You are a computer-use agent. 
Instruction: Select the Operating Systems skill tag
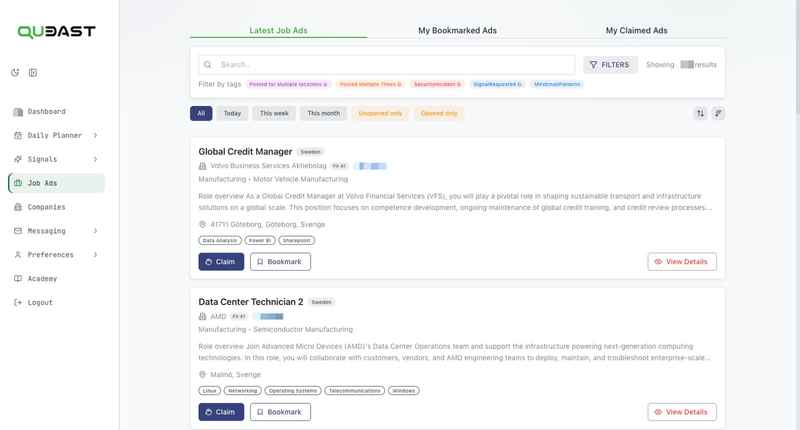pos(293,391)
